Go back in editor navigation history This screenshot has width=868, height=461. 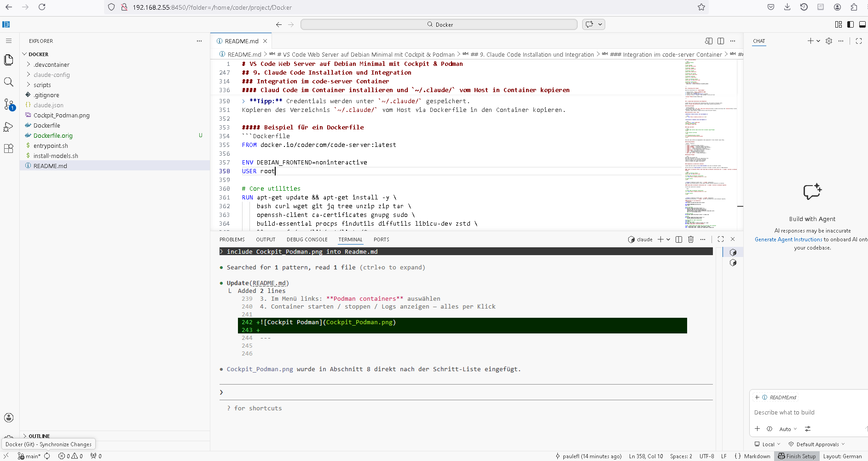click(279, 24)
